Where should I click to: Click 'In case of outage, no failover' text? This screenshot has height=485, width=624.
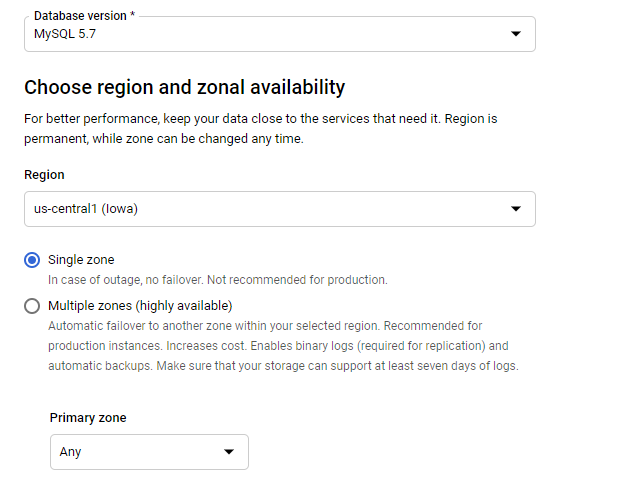point(217,280)
